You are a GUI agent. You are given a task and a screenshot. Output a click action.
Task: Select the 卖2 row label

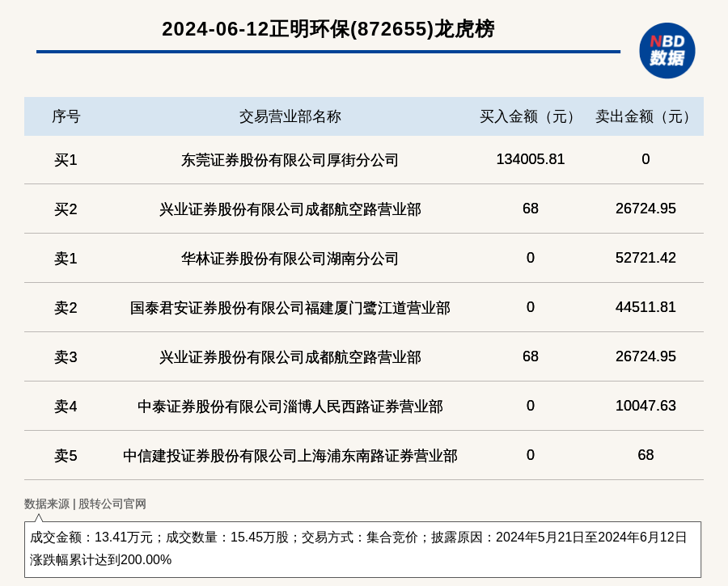pyautogui.click(x=66, y=308)
